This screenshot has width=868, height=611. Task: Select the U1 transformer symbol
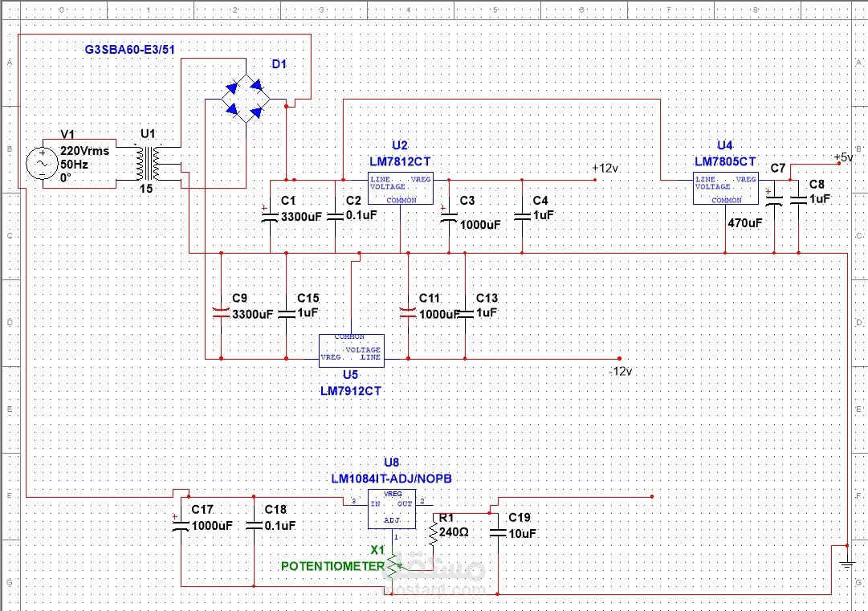(x=148, y=164)
